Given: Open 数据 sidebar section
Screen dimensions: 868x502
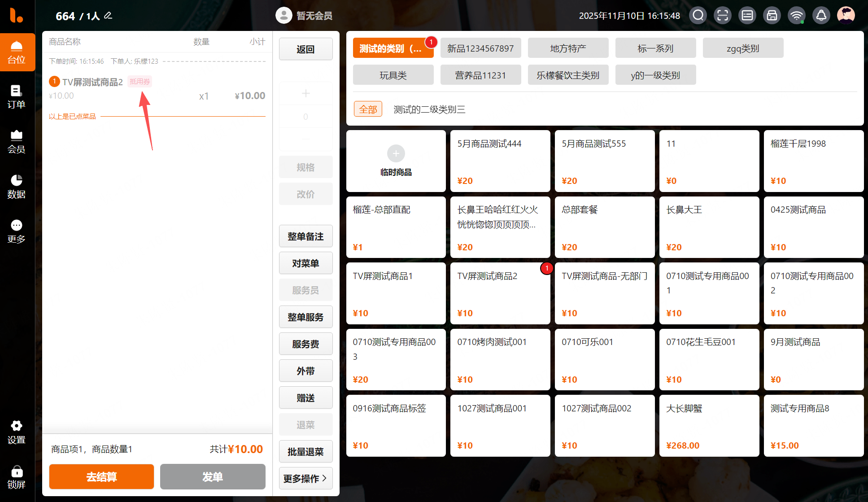Looking at the screenshot, I should (x=17, y=187).
